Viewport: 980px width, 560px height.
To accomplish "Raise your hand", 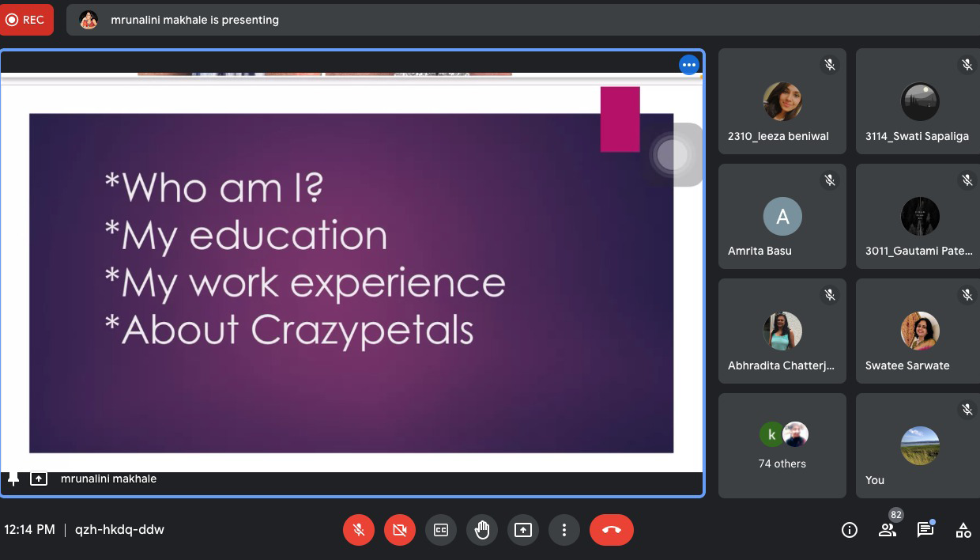I will click(482, 530).
